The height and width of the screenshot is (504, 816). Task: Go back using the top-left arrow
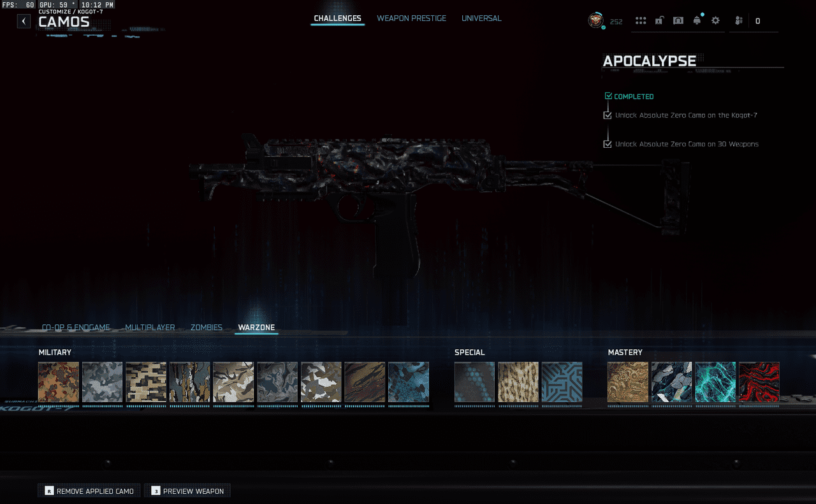[24, 21]
